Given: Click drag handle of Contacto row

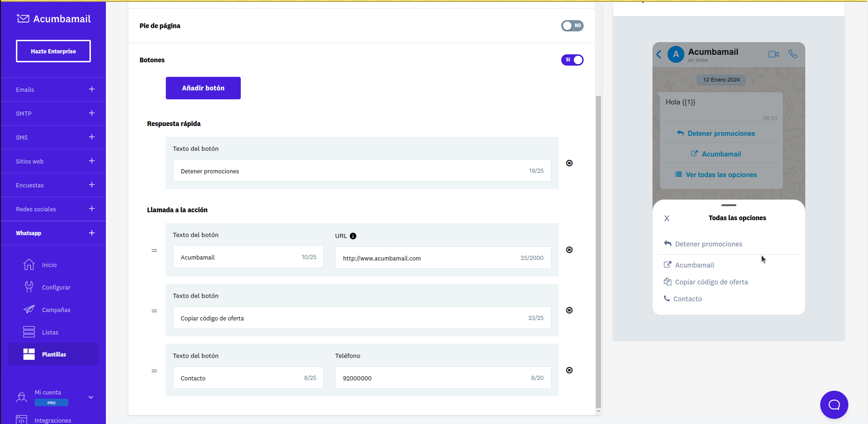Looking at the screenshot, I should pos(154,371).
